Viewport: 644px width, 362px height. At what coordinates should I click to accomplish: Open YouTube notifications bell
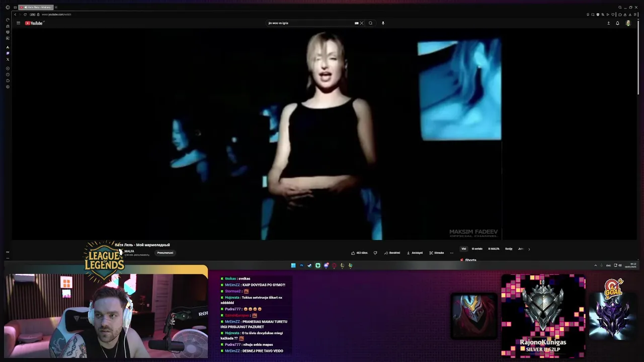618,23
